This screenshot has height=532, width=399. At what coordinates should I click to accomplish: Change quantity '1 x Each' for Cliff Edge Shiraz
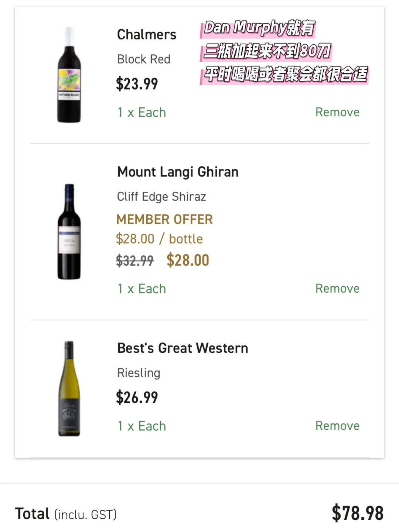141,289
